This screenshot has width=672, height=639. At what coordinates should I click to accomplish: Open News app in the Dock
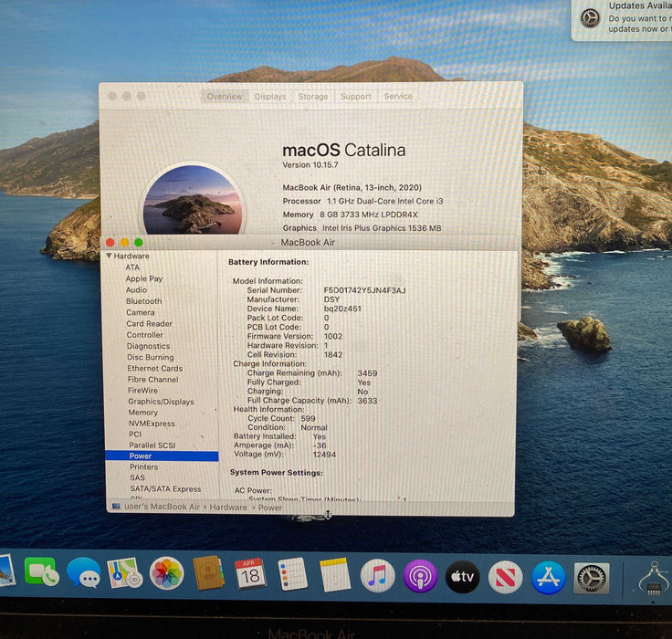[x=506, y=577]
